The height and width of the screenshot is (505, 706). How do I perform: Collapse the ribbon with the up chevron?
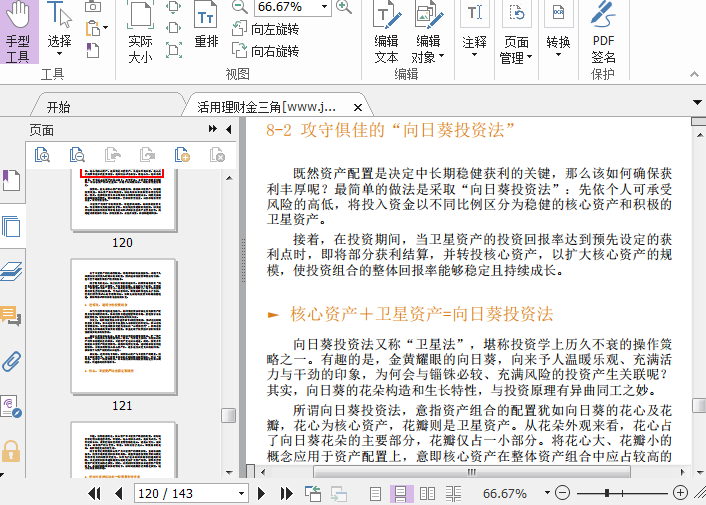click(694, 74)
